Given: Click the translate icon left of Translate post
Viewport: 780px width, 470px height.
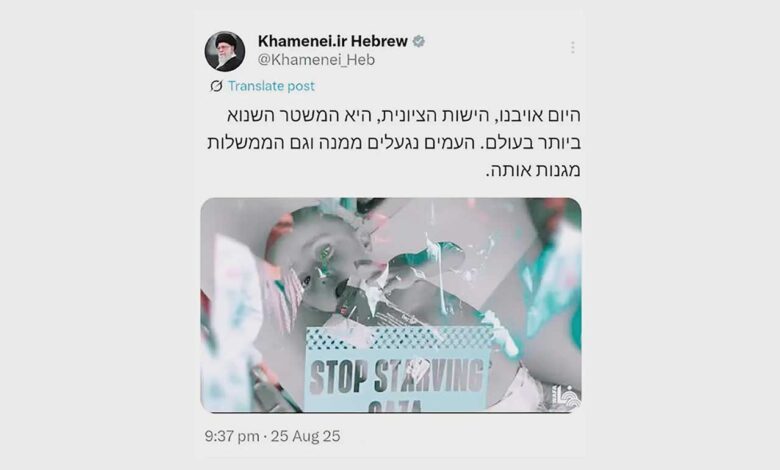Looking at the screenshot, I should point(216,86).
